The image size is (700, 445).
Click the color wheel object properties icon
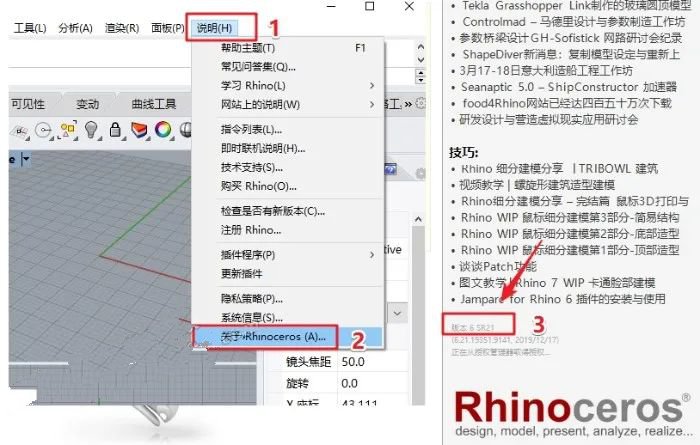tap(163, 130)
